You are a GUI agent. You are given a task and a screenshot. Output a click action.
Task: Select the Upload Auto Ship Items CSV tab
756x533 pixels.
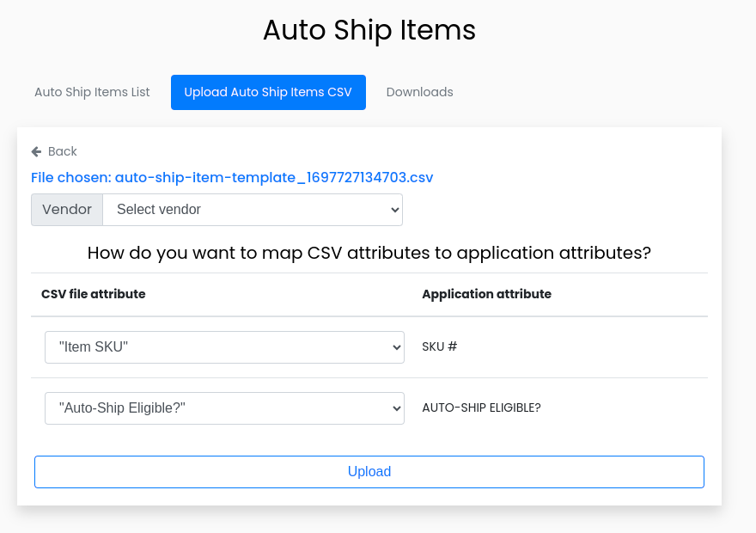click(268, 92)
